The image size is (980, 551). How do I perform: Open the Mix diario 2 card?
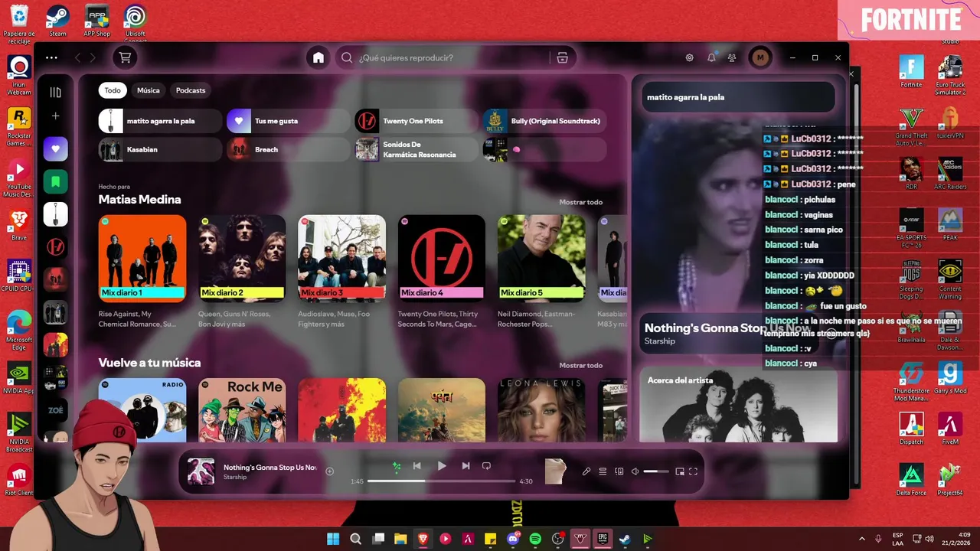tap(242, 272)
